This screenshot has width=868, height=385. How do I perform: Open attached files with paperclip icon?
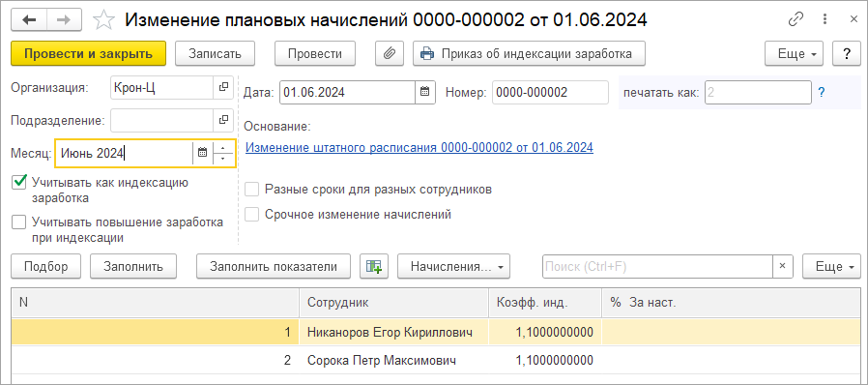tap(390, 54)
